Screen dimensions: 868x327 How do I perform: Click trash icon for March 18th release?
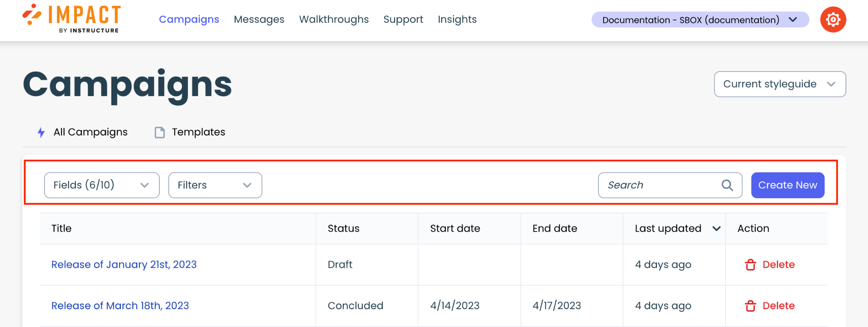750,306
